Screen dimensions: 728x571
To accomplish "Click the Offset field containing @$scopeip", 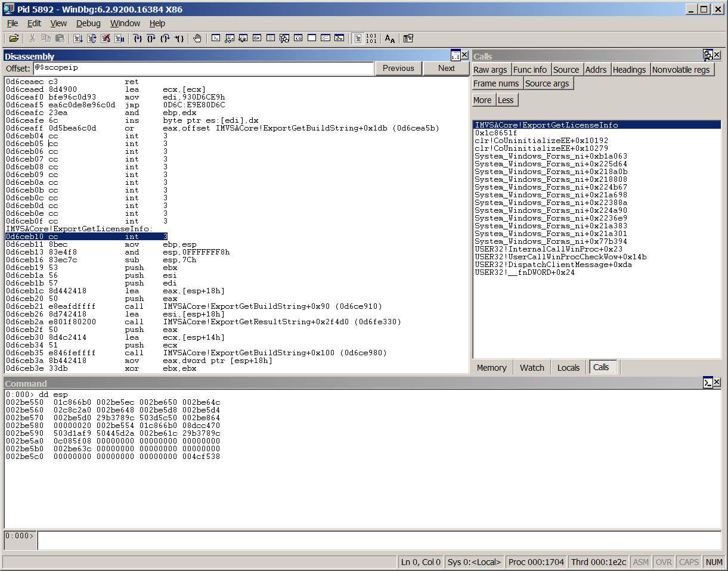I will pyautogui.click(x=203, y=68).
